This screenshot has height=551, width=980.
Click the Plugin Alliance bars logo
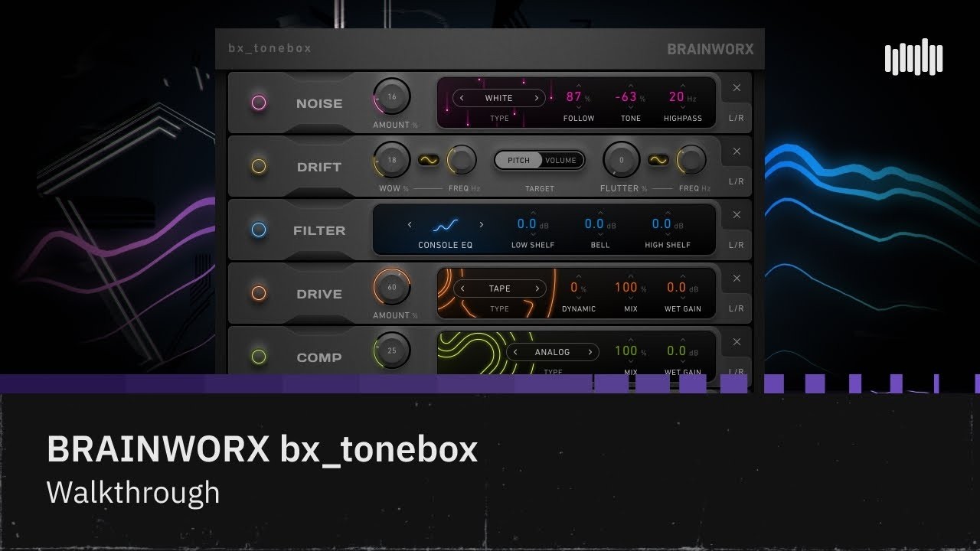click(914, 57)
